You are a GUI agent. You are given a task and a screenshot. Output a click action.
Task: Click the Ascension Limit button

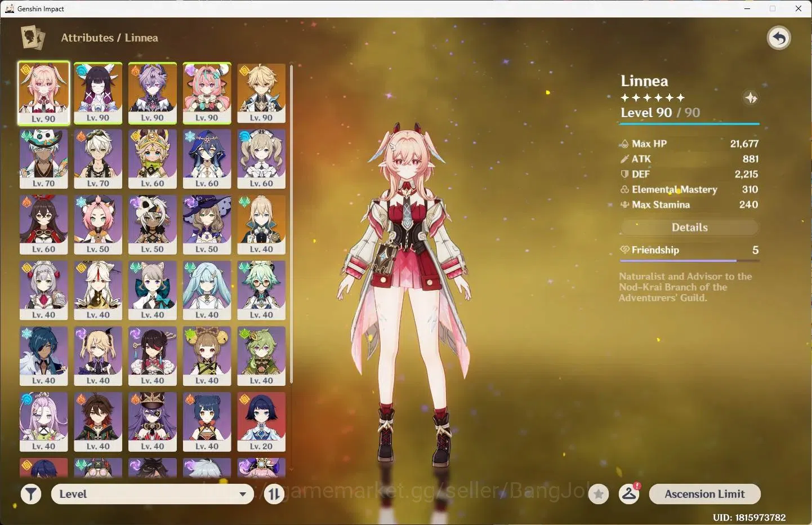[x=704, y=494]
